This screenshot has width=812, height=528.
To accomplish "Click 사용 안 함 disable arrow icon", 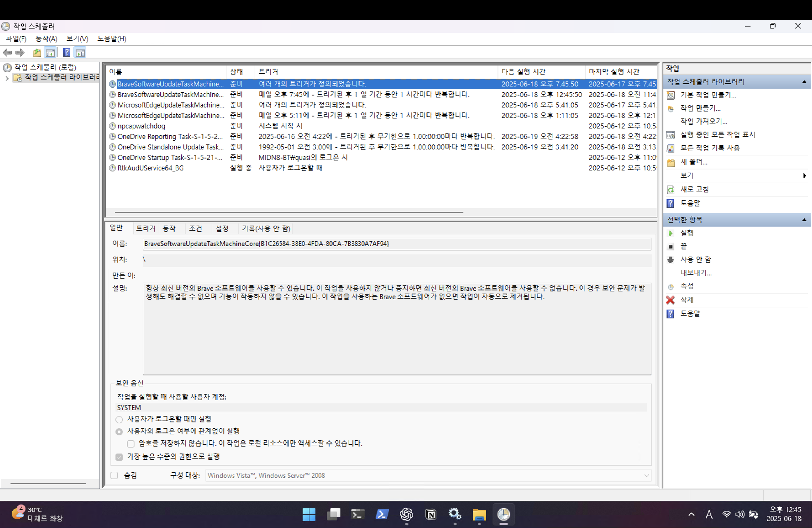I will 670,260.
